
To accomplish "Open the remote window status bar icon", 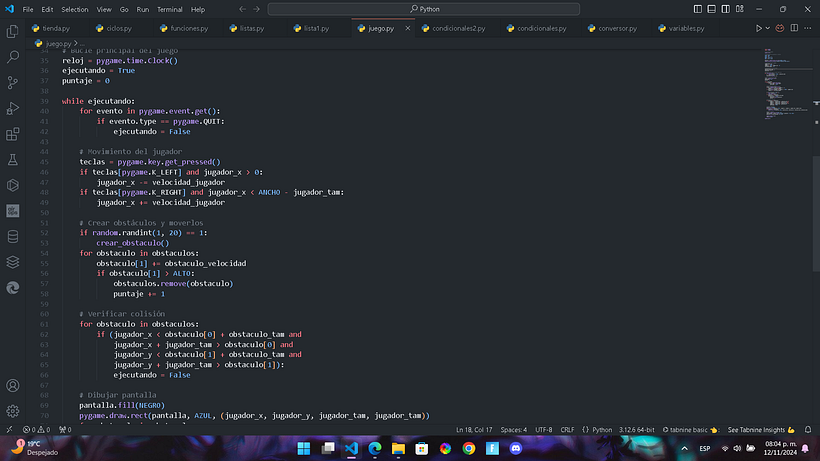I will 9,430.
